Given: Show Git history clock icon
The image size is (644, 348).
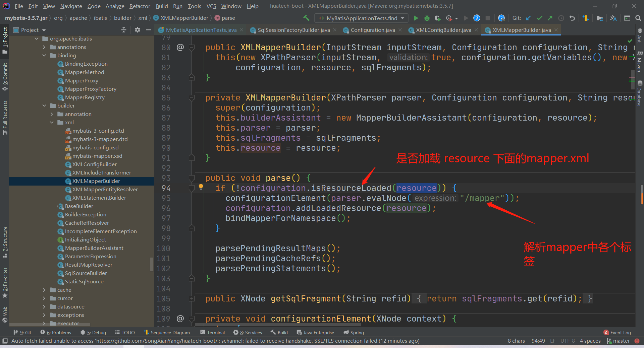Looking at the screenshot, I should [x=561, y=18].
